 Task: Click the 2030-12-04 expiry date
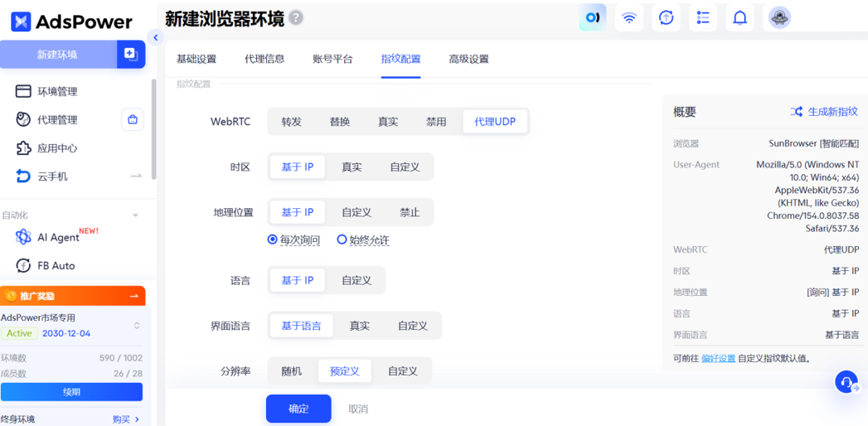pos(66,333)
